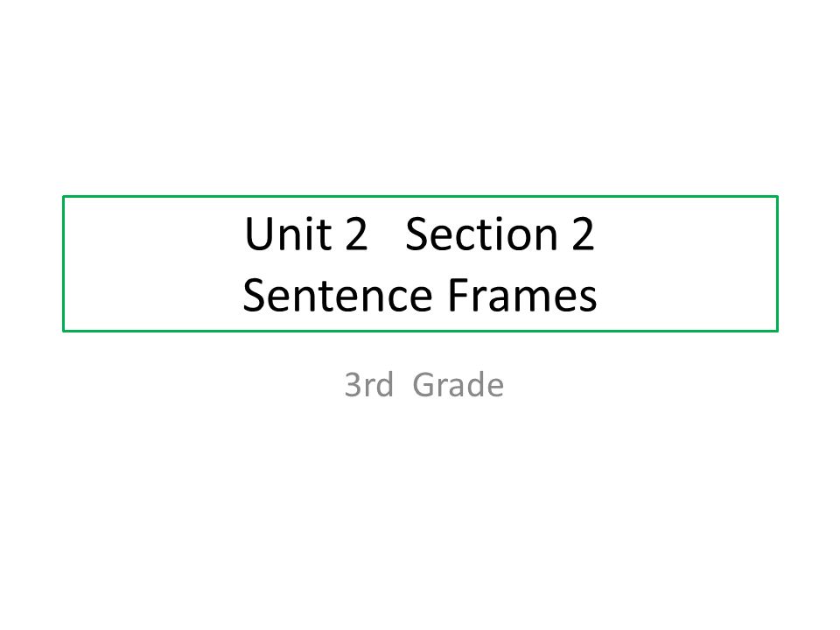Select the green title box's top border
The height and width of the screenshot is (630, 840).
tap(420, 197)
